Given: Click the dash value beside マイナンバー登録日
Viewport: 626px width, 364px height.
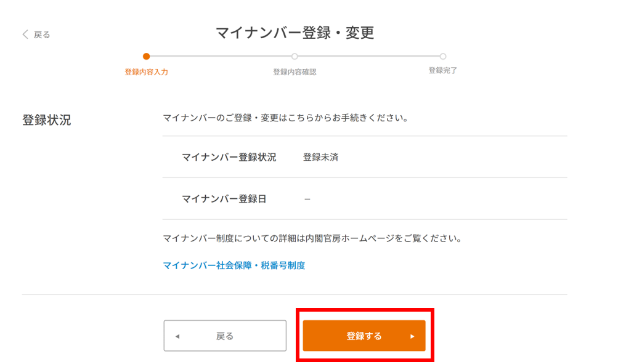Looking at the screenshot, I should [307, 199].
